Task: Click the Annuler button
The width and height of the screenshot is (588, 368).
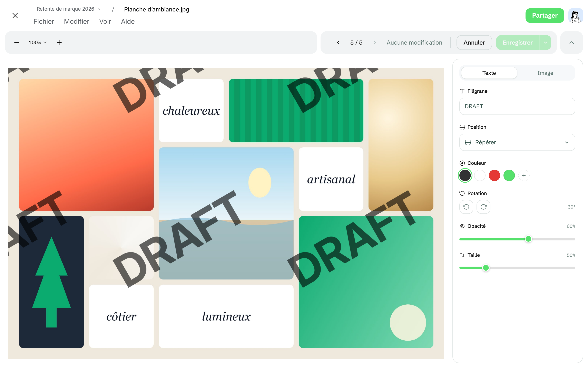Action: (x=474, y=43)
